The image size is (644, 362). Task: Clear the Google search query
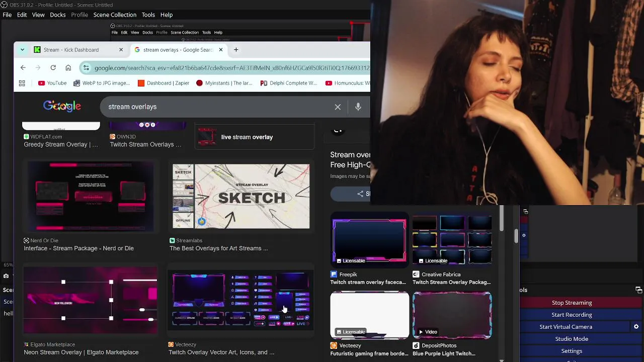click(338, 107)
